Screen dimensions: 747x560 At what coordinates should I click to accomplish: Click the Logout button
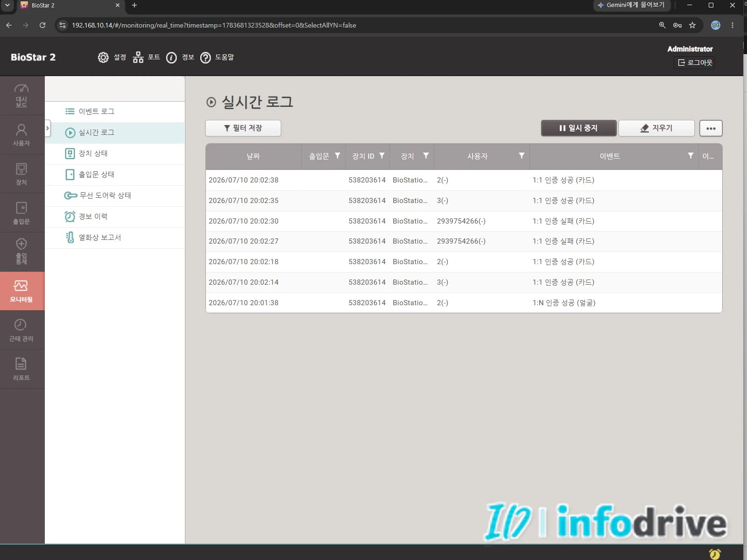click(x=694, y=63)
